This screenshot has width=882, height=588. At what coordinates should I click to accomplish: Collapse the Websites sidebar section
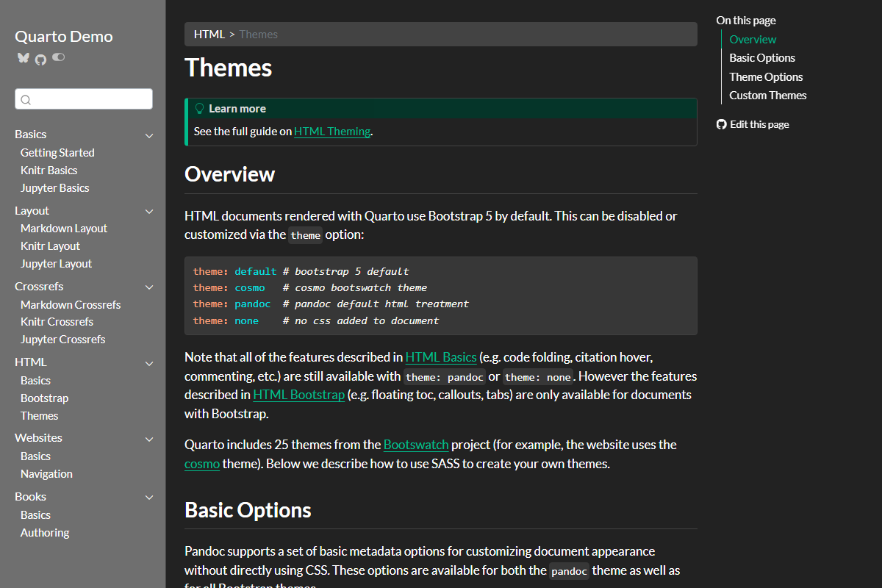pyautogui.click(x=149, y=438)
